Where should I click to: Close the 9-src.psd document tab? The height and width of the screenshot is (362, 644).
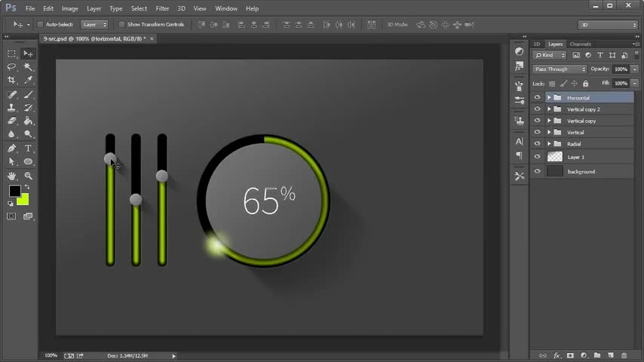pos(152,38)
